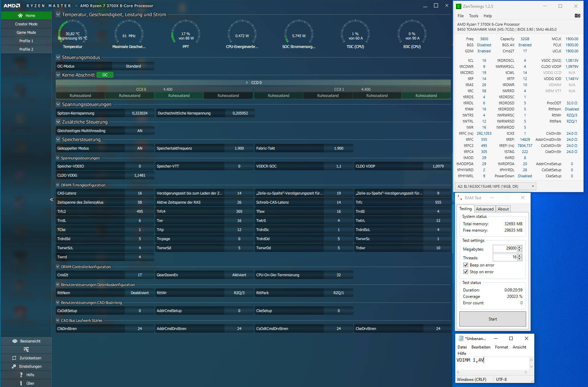Click into the Notepad text area
Viewport: 588px width, 387px height.
(492, 363)
